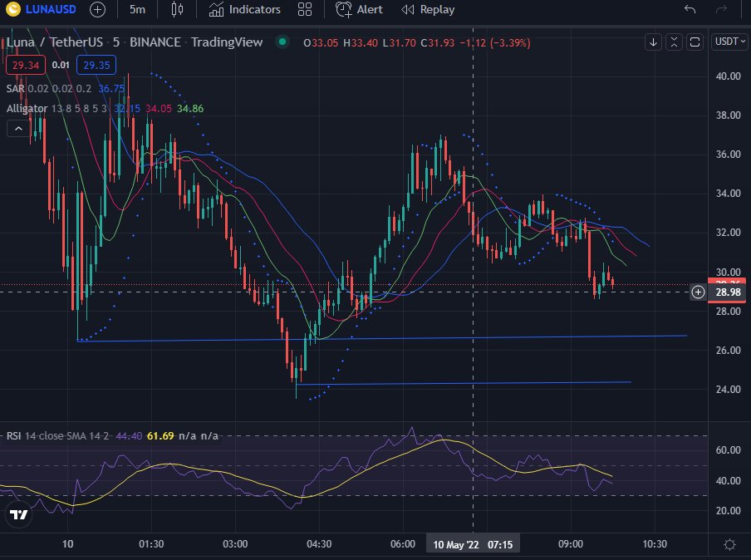The height and width of the screenshot is (560, 751).
Task: Click the 0.01 spread value
Action: click(x=61, y=65)
